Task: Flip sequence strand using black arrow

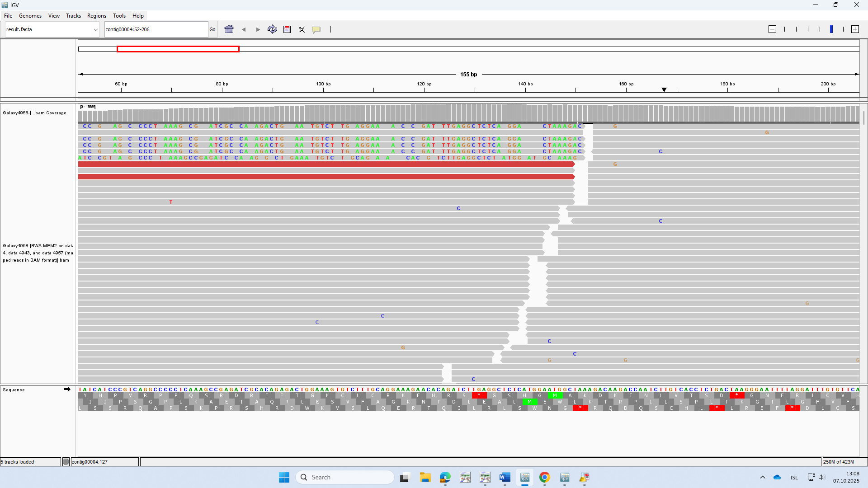Action: point(67,389)
